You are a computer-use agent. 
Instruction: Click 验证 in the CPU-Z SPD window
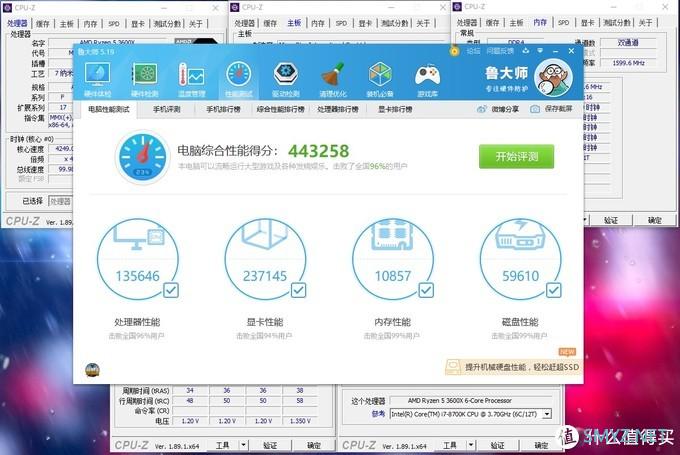pos(270,445)
